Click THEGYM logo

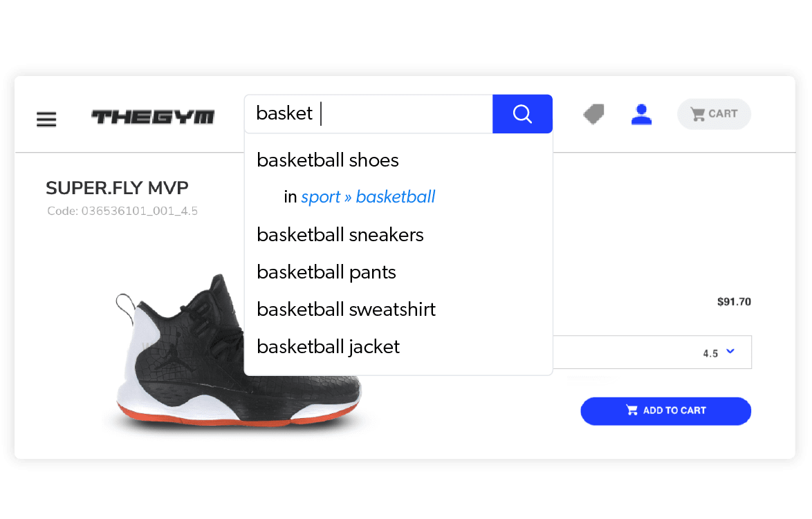[x=153, y=117]
